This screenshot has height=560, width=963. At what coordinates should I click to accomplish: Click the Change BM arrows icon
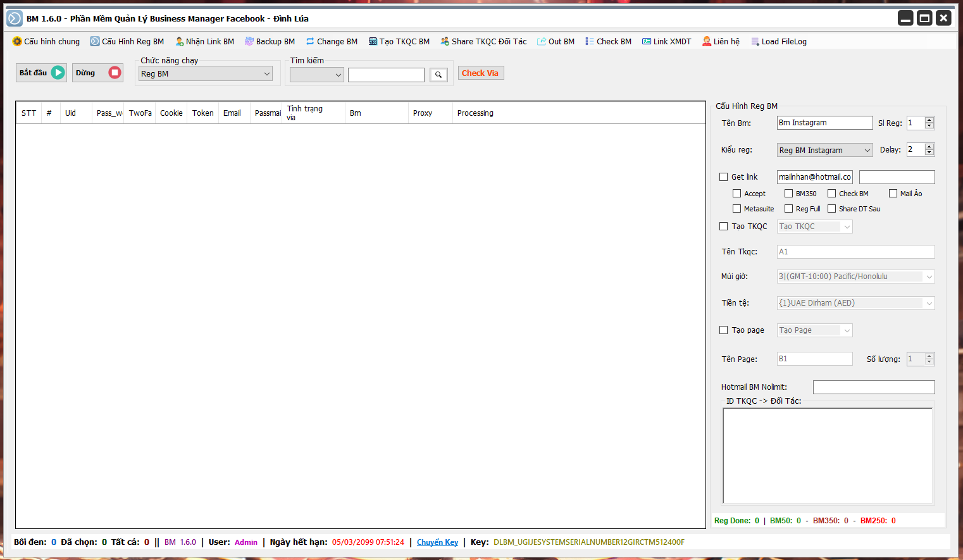tap(310, 41)
